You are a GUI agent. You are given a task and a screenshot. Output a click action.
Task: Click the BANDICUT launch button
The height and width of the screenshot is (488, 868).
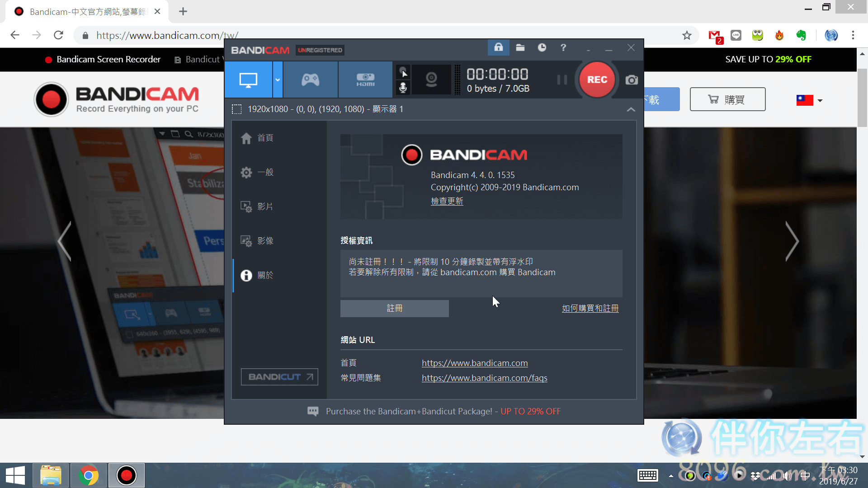coord(279,377)
